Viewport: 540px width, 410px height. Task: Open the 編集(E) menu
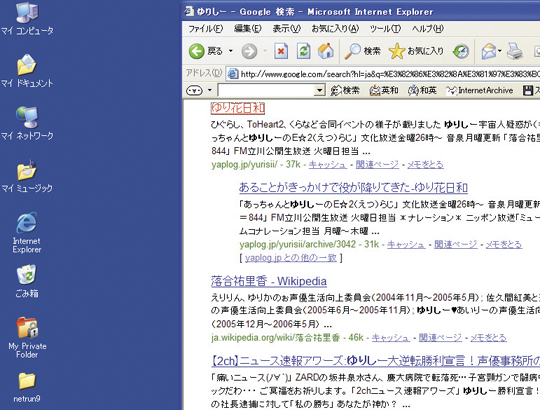248,29
